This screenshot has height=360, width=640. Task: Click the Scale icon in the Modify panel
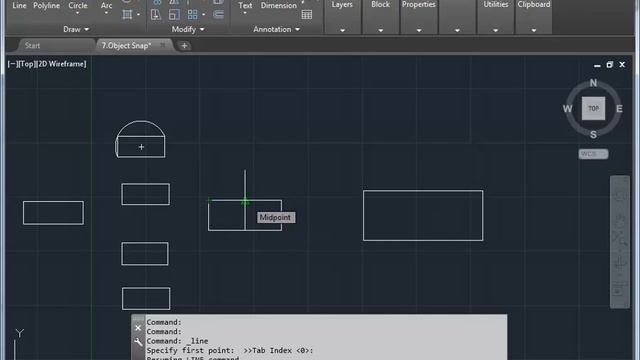174,15
